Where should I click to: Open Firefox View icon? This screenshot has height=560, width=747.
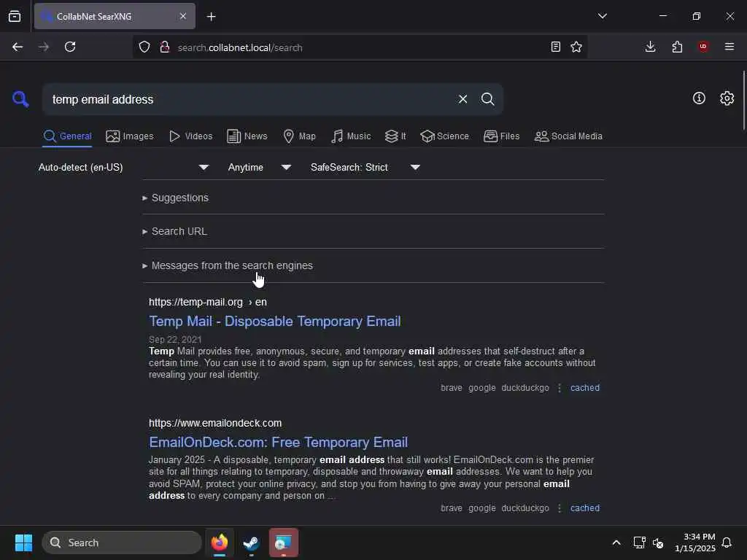tap(15, 16)
